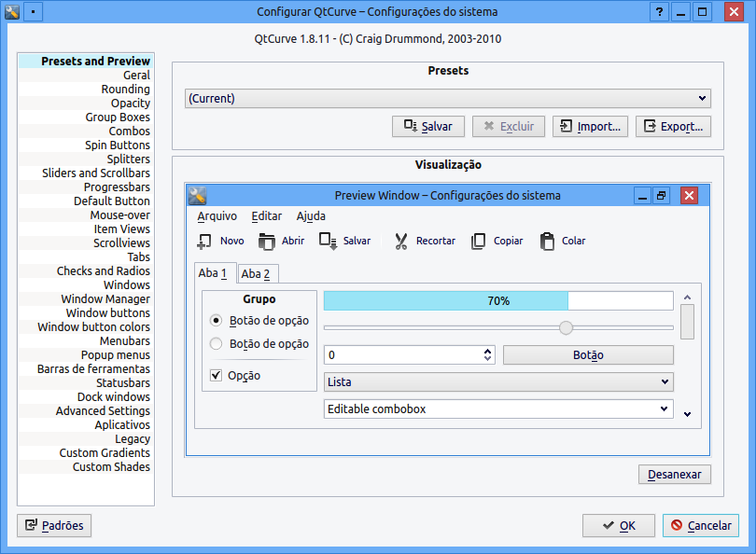
Task: Select the Aba 1 tab
Action: pos(215,273)
